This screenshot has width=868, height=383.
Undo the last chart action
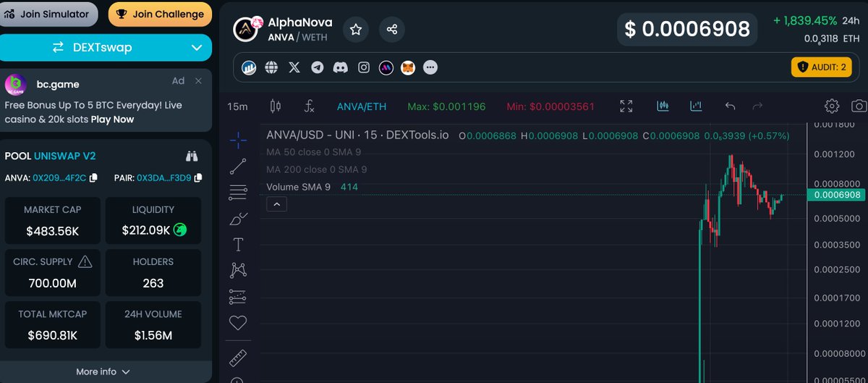tap(730, 106)
